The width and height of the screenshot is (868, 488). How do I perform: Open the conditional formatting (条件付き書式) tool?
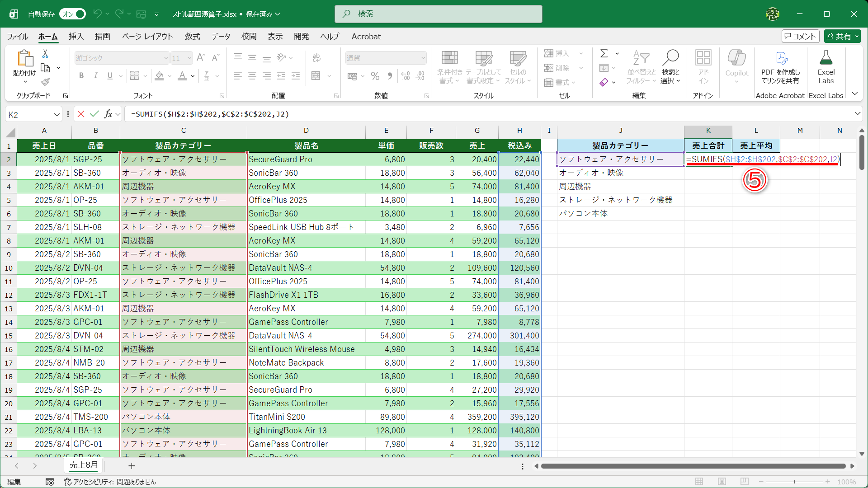pyautogui.click(x=449, y=67)
